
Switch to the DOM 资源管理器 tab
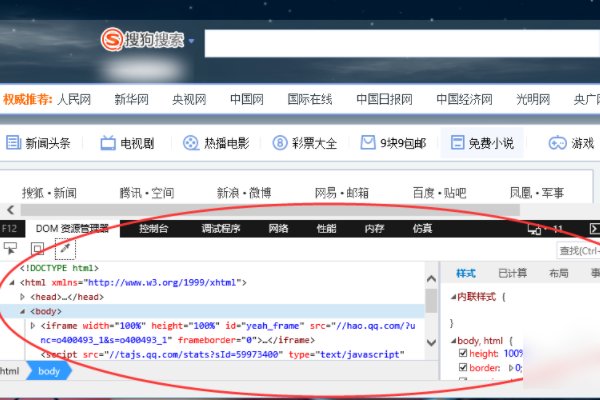coord(72,229)
